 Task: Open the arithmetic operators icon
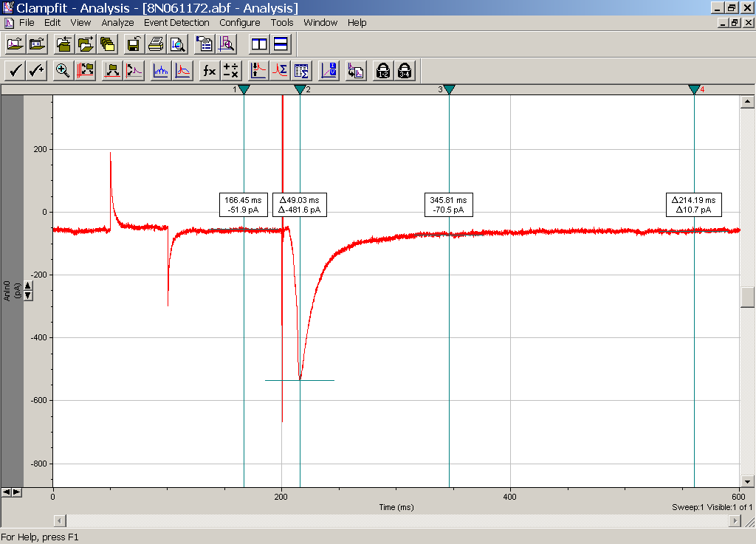[231, 71]
